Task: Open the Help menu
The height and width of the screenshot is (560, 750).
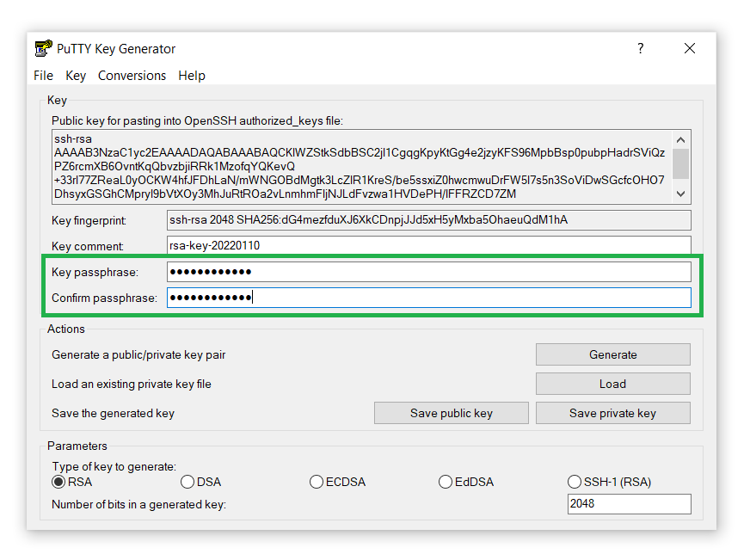Action: point(191,76)
